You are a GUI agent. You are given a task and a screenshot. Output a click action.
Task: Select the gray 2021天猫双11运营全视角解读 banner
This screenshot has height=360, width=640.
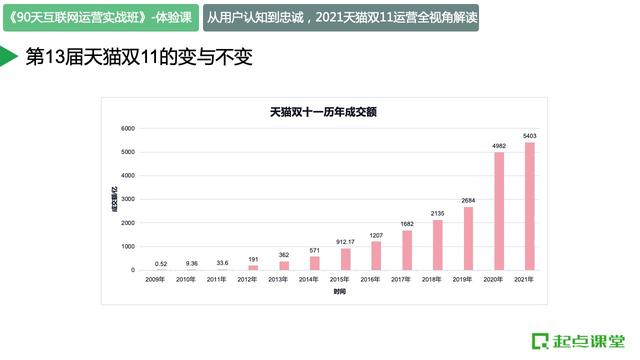click(341, 18)
